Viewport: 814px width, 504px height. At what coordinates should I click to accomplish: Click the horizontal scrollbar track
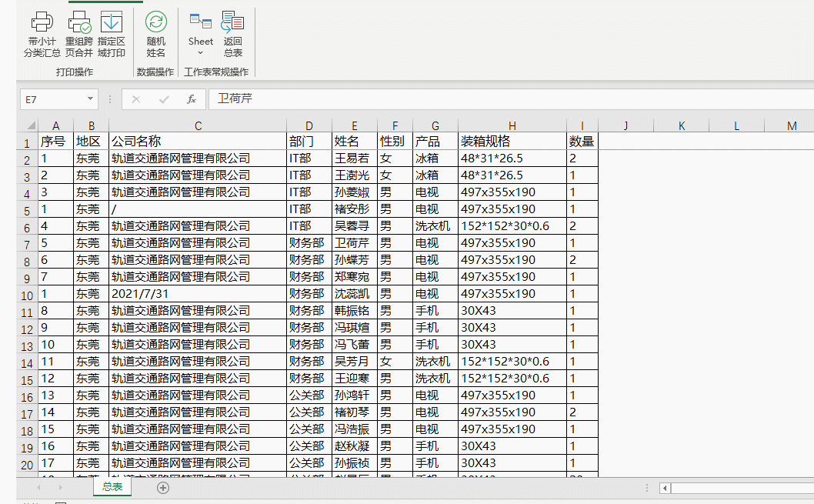[x=742, y=488]
